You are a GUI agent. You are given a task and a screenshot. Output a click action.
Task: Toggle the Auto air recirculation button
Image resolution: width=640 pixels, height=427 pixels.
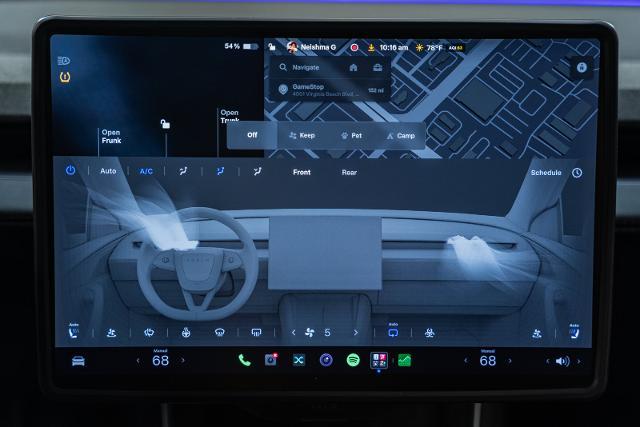(x=393, y=331)
